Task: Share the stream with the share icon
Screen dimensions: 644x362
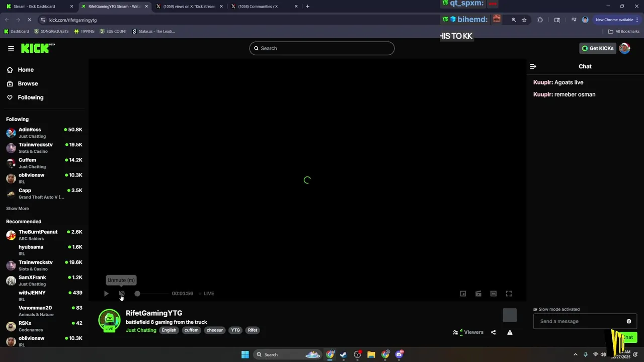Action: click(x=493, y=332)
